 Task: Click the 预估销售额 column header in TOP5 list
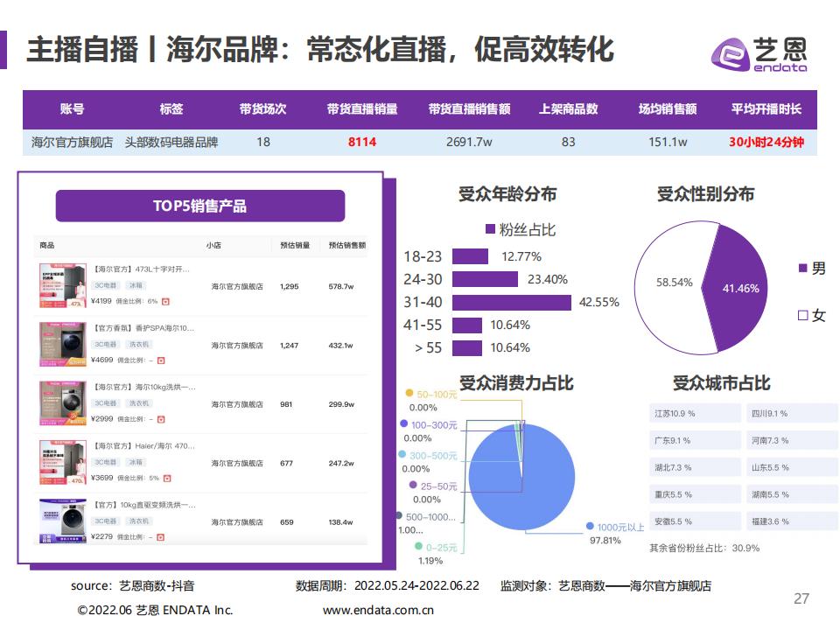pos(347,245)
